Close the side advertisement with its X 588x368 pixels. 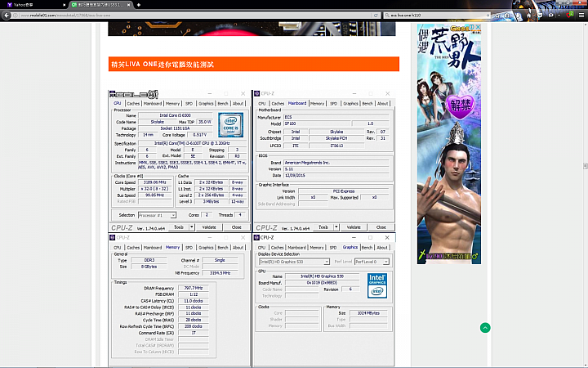(x=478, y=27)
